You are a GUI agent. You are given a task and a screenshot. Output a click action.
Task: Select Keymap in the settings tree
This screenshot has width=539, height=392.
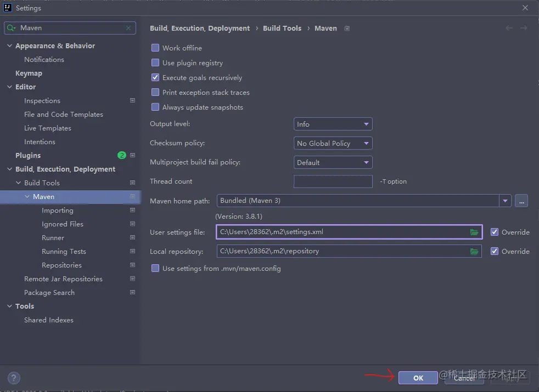click(29, 73)
